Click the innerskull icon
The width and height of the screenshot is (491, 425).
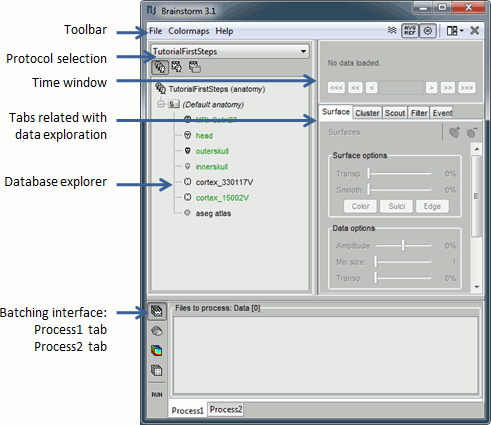click(x=188, y=166)
